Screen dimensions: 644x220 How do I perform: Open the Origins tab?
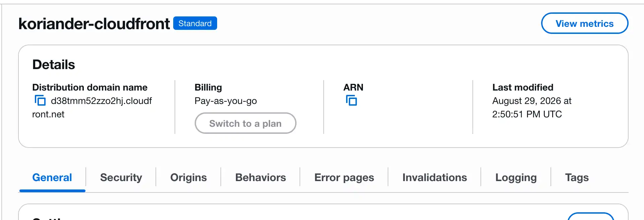pos(188,177)
